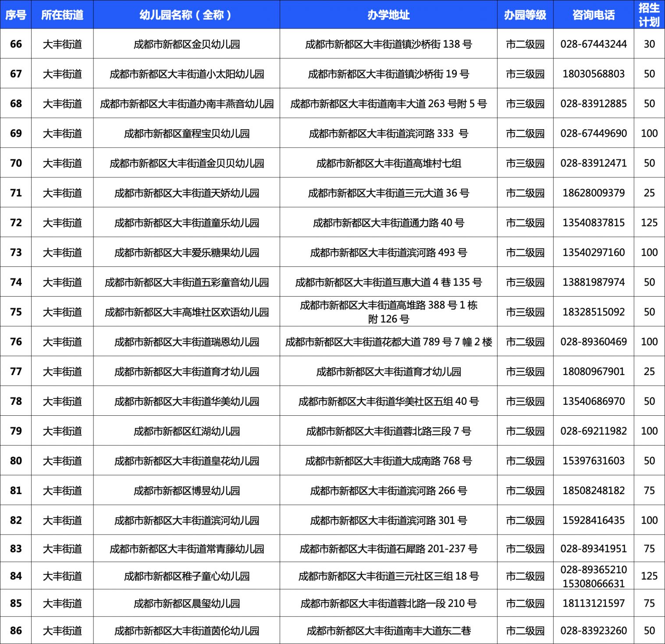This screenshot has width=665, height=644.
Task: Click row number 77
Action: pyautogui.click(x=16, y=372)
